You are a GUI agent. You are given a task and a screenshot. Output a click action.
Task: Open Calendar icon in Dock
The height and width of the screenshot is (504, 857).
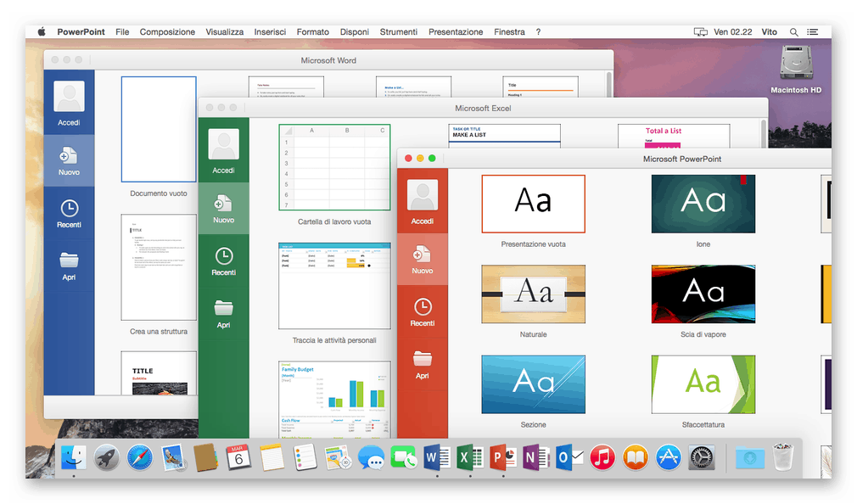click(x=238, y=457)
